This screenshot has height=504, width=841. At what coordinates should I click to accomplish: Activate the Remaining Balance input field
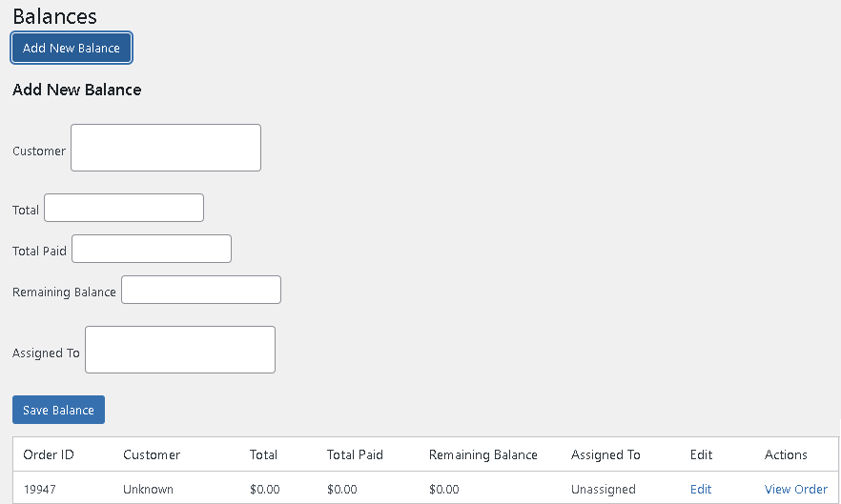(x=201, y=290)
